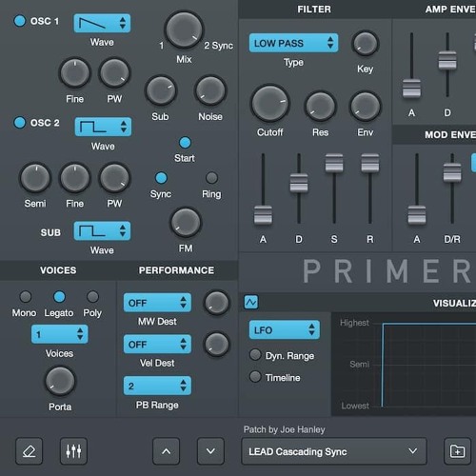This screenshot has width=476, height=476.
Task: Click the PERFORMANCE section header
Action: point(176,270)
